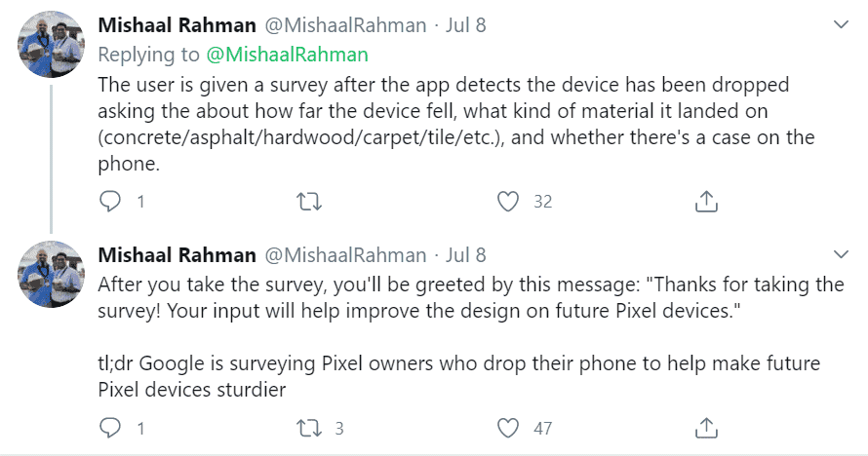Click @MishaalRahman handle on first tweet header

[345, 25]
